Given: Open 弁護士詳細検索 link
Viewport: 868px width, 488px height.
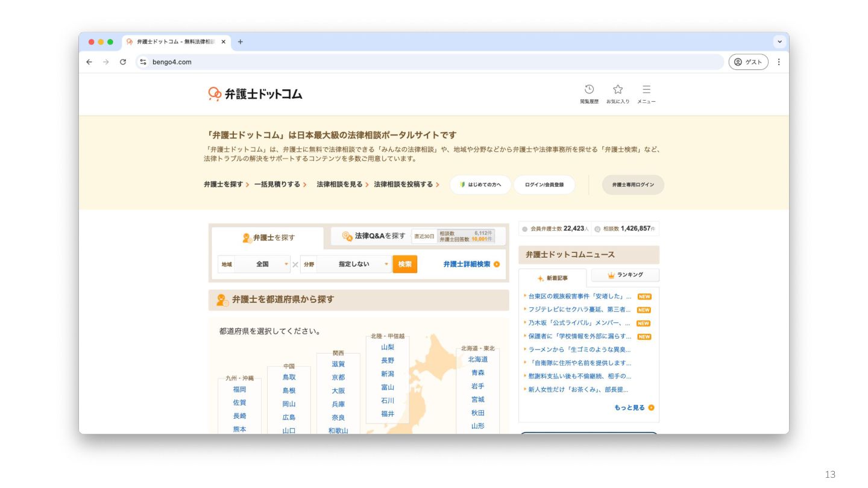Looking at the screenshot, I should pos(471,264).
